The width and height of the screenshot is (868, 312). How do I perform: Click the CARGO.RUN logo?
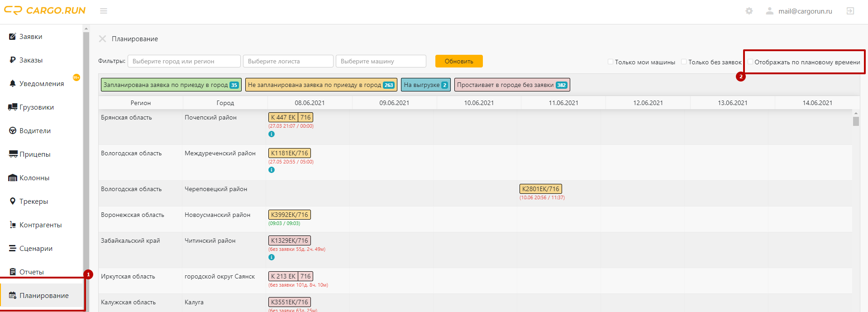click(45, 10)
